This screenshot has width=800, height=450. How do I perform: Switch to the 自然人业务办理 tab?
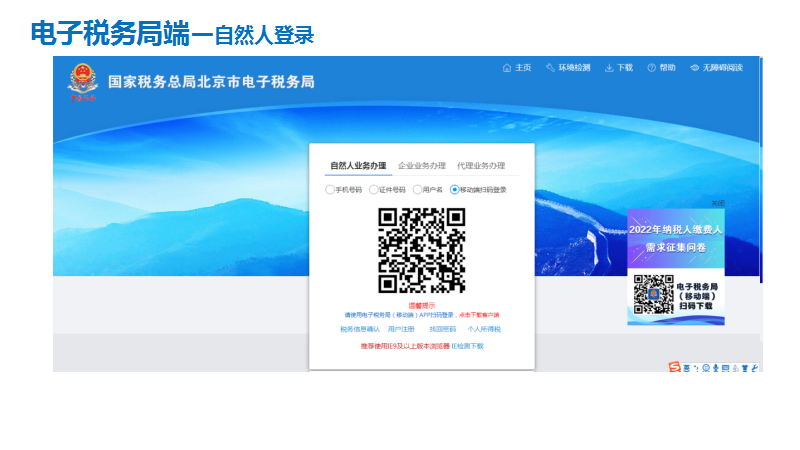pyautogui.click(x=358, y=166)
